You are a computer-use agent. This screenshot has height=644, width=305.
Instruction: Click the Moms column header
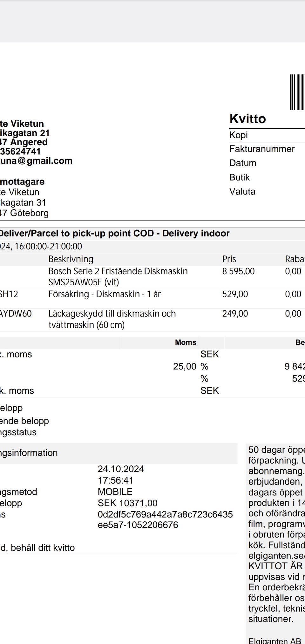tap(186, 342)
